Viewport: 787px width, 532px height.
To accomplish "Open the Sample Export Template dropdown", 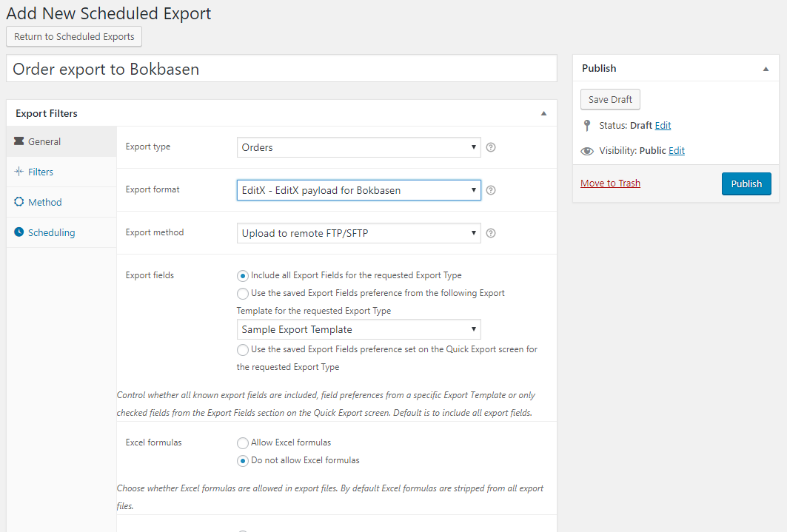I will click(x=358, y=329).
